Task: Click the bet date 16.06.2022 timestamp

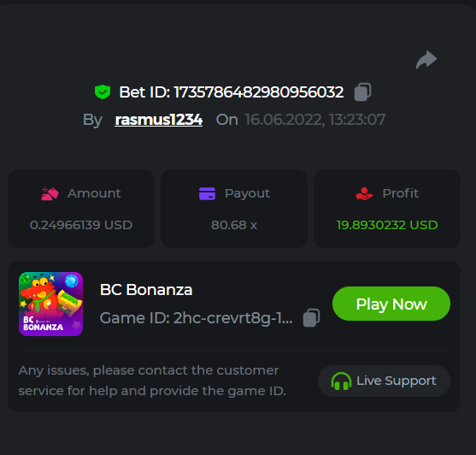Action: [x=315, y=120]
